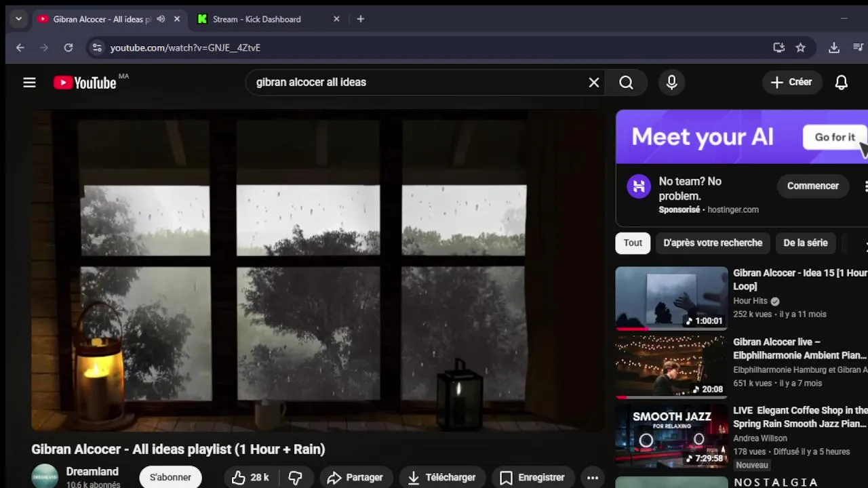Open browser downloads icon
The image size is (868, 488).
(x=834, y=47)
